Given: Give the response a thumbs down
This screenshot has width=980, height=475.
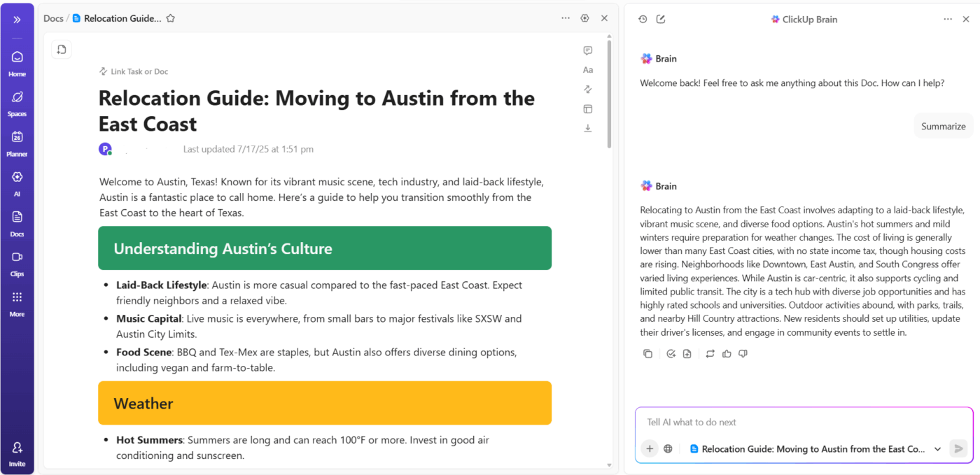Looking at the screenshot, I should [743, 354].
